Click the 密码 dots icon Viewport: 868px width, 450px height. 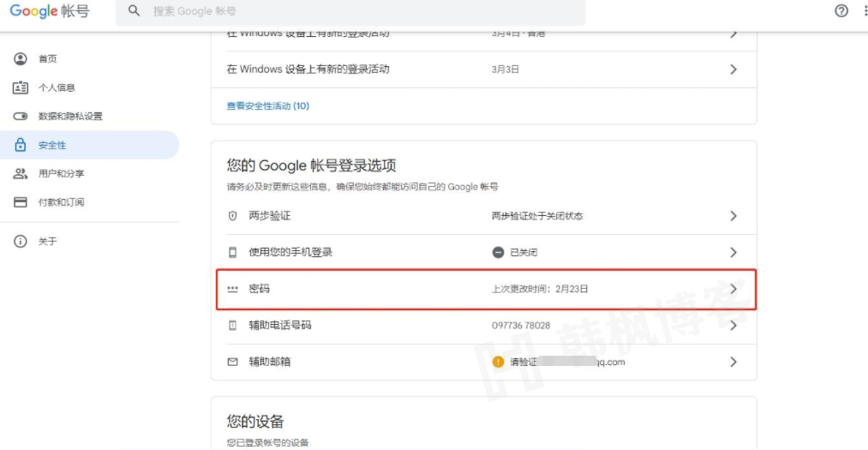pos(232,289)
